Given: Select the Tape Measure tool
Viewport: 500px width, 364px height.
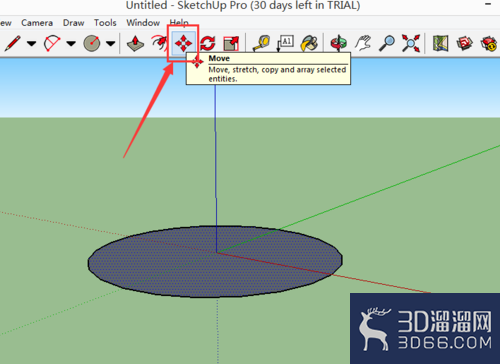Looking at the screenshot, I should pyautogui.click(x=261, y=43).
